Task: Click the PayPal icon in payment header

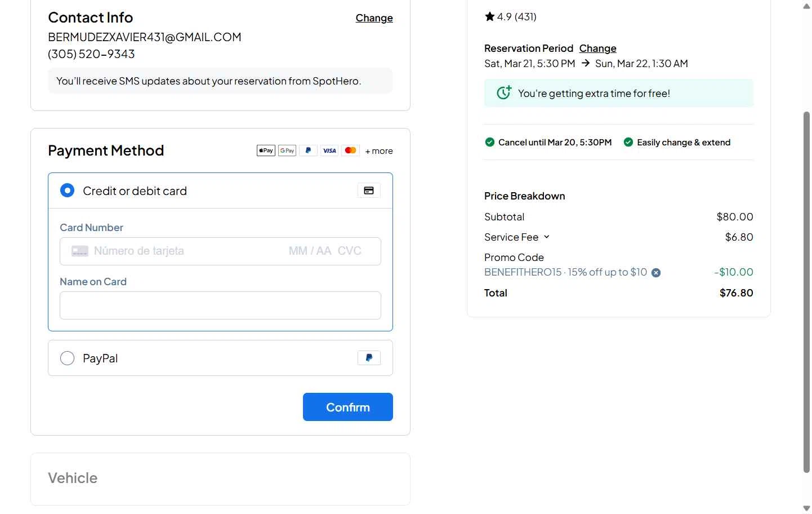Action: click(x=308, y=150)
